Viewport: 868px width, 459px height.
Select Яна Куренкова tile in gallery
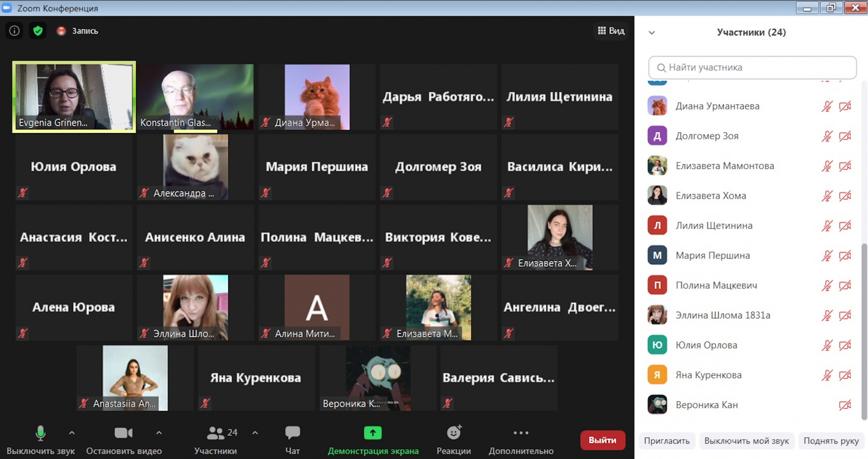pos(256,378)
